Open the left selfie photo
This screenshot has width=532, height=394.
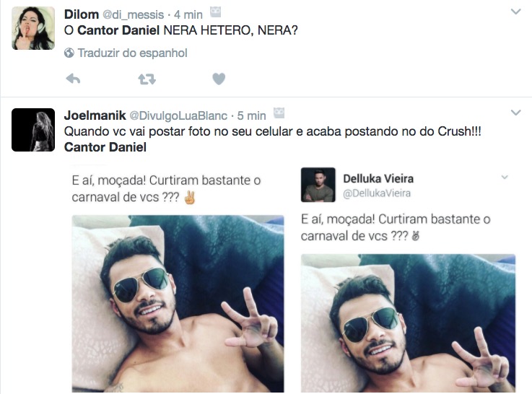pos(178,304)
